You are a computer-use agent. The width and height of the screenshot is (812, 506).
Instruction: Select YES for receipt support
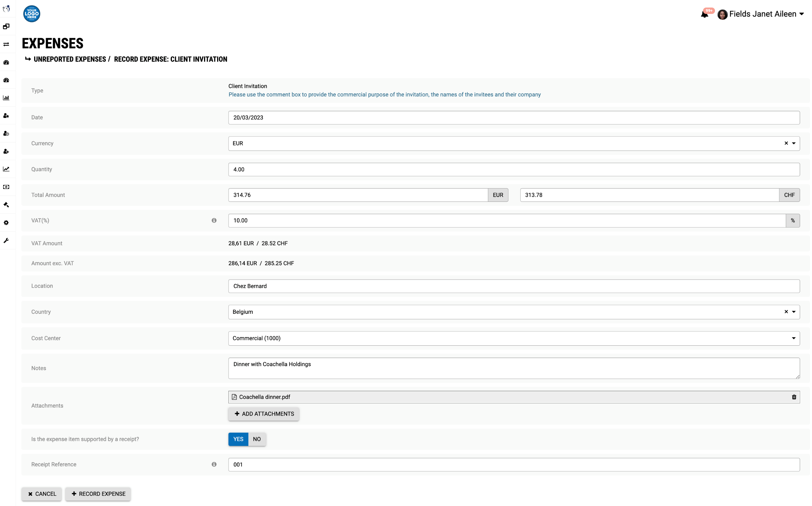238,439
